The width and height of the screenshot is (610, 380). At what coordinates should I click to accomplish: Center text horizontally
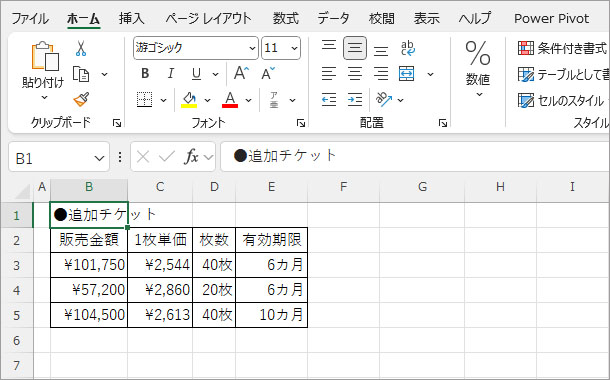pyautogui.click(x=355, y=74)
